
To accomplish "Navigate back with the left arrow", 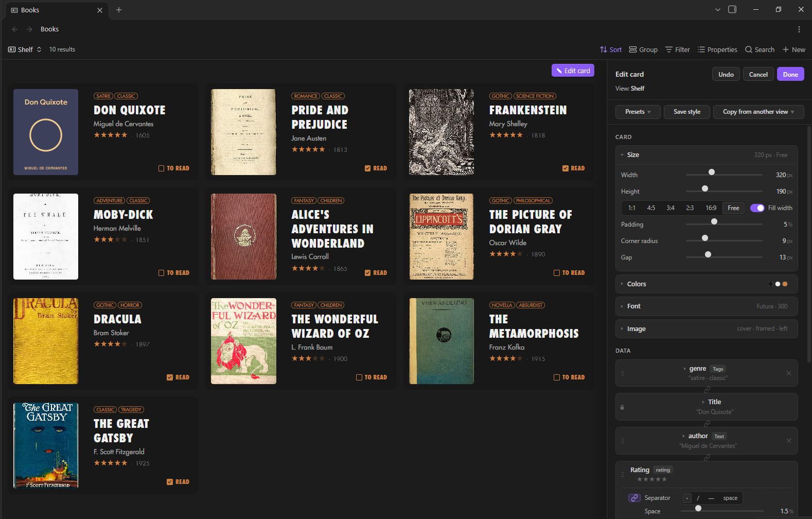I will pos(15,29).
